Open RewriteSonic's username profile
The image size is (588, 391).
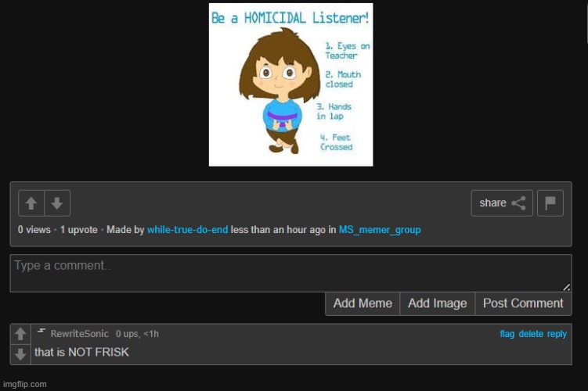[80, 334]
